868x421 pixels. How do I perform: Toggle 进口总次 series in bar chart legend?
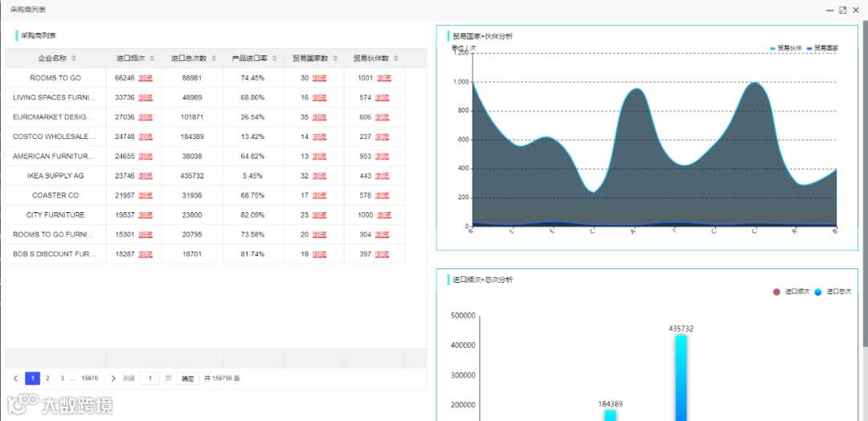click(833, 292)
